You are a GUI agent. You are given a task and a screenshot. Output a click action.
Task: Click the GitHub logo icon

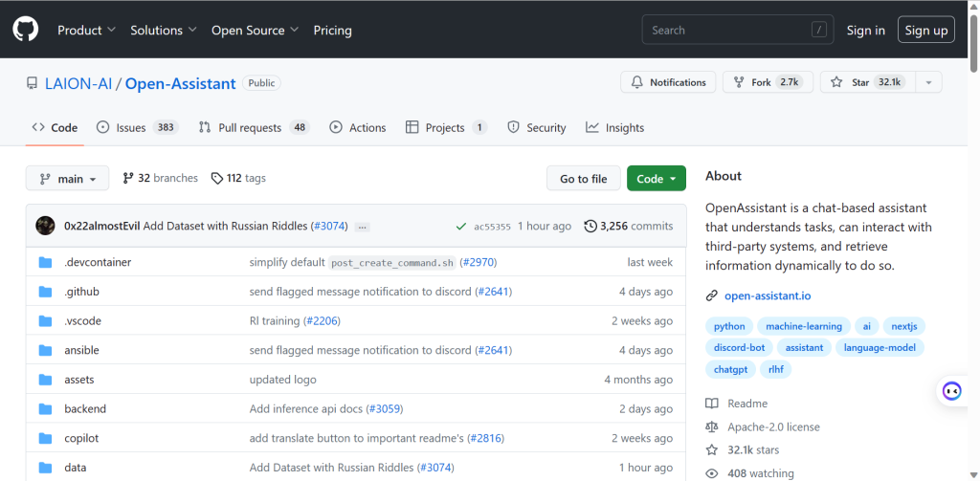pyautogui.click(x=25, y=30)
